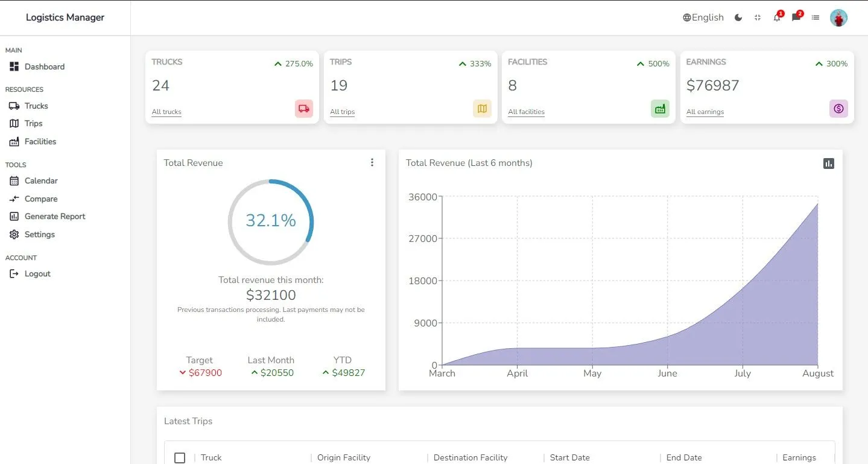Click the Latest Trips section heading
The image size is (868, 464).
tap(188, 421)
